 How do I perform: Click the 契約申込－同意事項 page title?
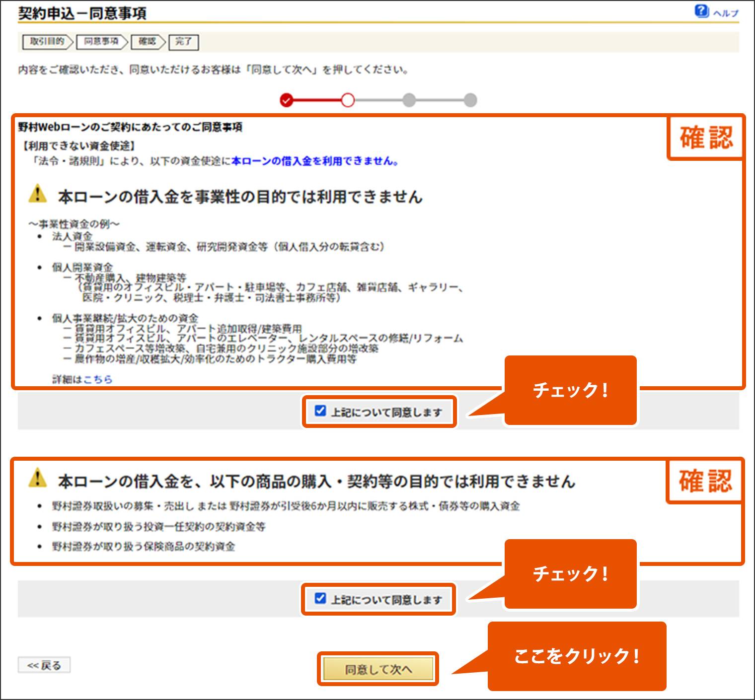pyautogui.click(x=82, y=13)
